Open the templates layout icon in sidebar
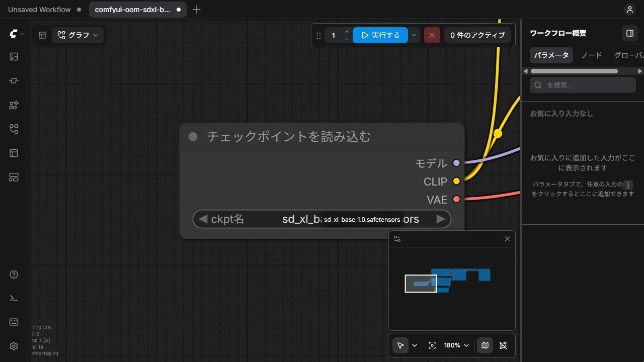Image resolution: width=644 pixels, height=362 pixels. [14, 153]
